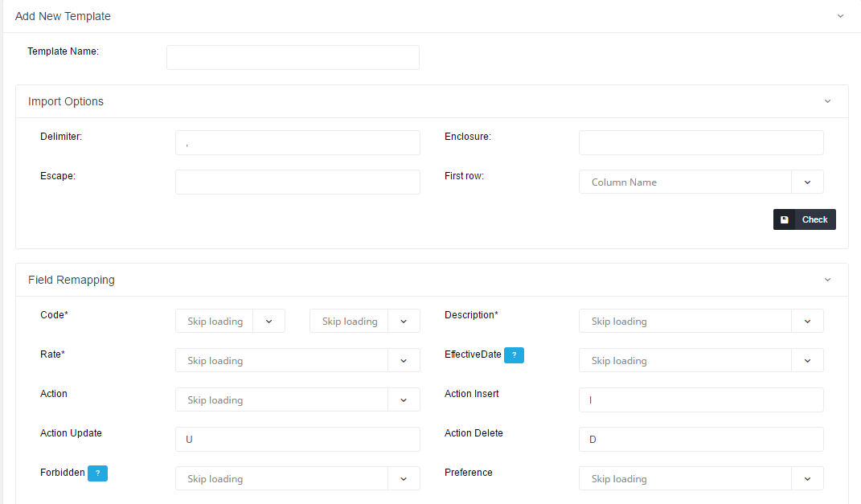Image resolution: width=861 pixels, height=504 pixels.
Task: Focus the Enclosure input box
Action: [x=700, y=143]
